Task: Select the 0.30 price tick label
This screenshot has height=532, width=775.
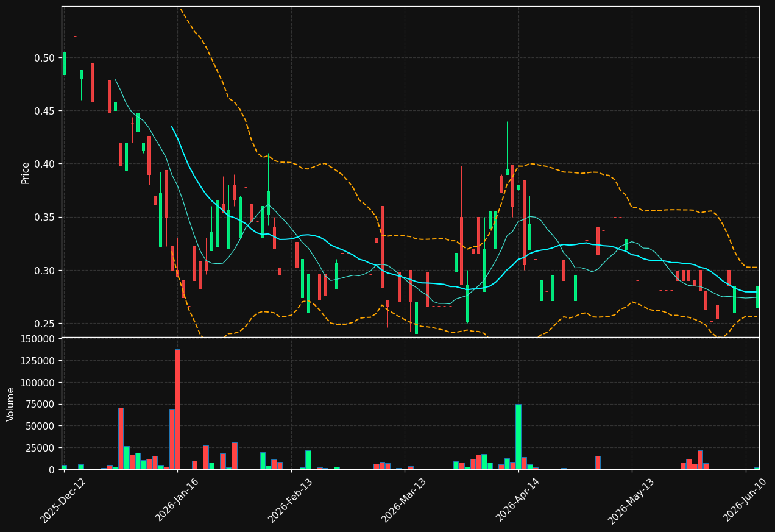Action: pyautogui.click(x=44, y=271)
